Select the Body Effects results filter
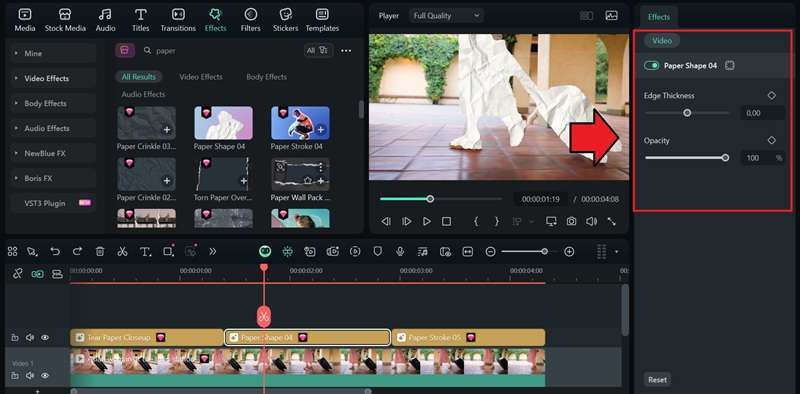Viewport: 800px width, 394px height. pos(266,77)
